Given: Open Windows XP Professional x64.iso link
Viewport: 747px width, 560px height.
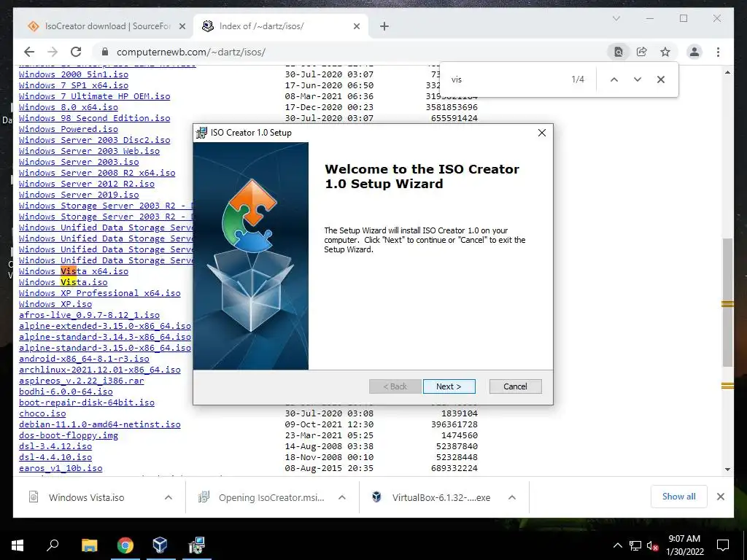Looking at the screenshot, I should pyautogui.click(x=99, y=293).
